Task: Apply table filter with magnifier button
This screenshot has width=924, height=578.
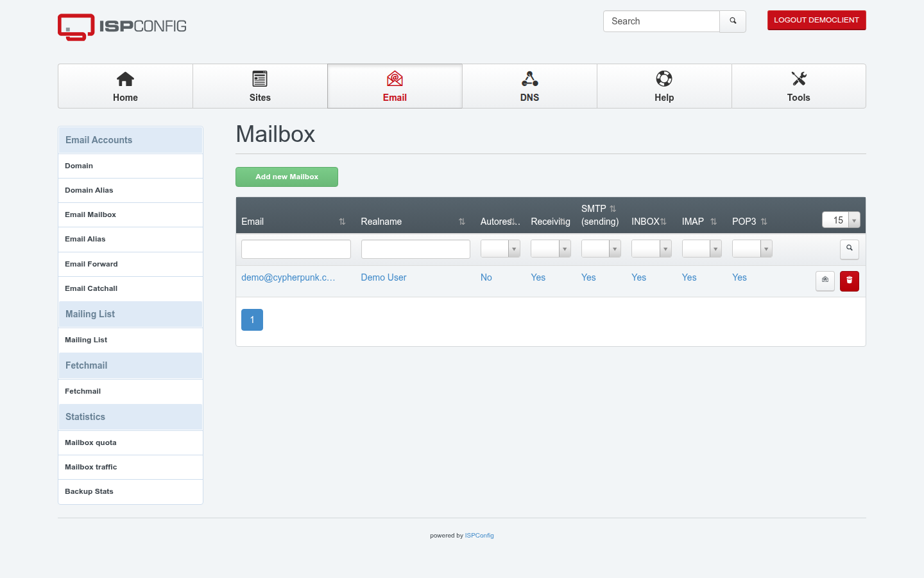Action: tap(850, 249)
